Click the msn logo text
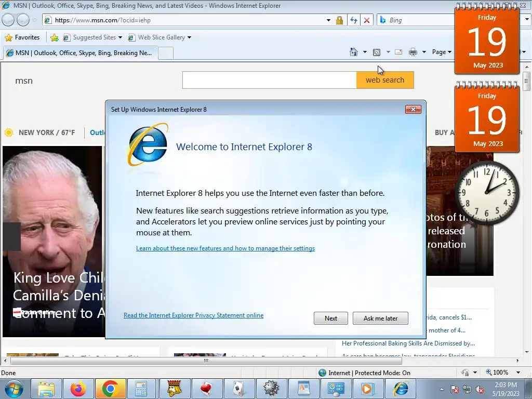Image resolution: width=532 pixels, height=399 pixels. point(24,81)
